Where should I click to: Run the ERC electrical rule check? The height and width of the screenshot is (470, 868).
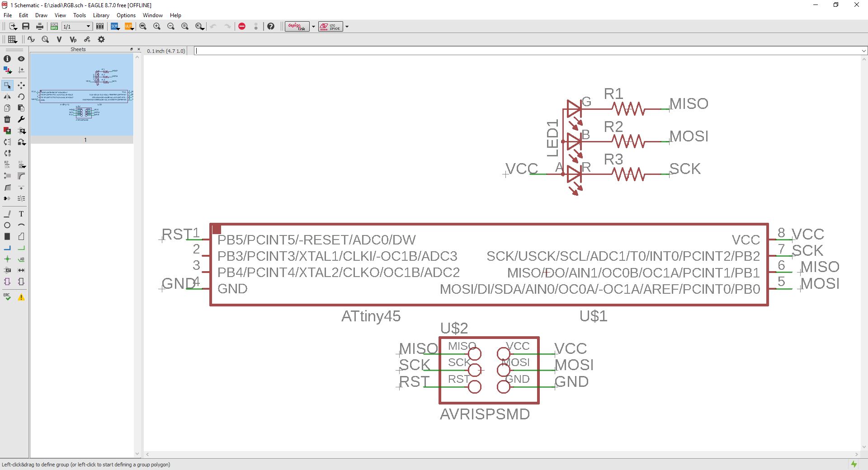click(7, 297)
